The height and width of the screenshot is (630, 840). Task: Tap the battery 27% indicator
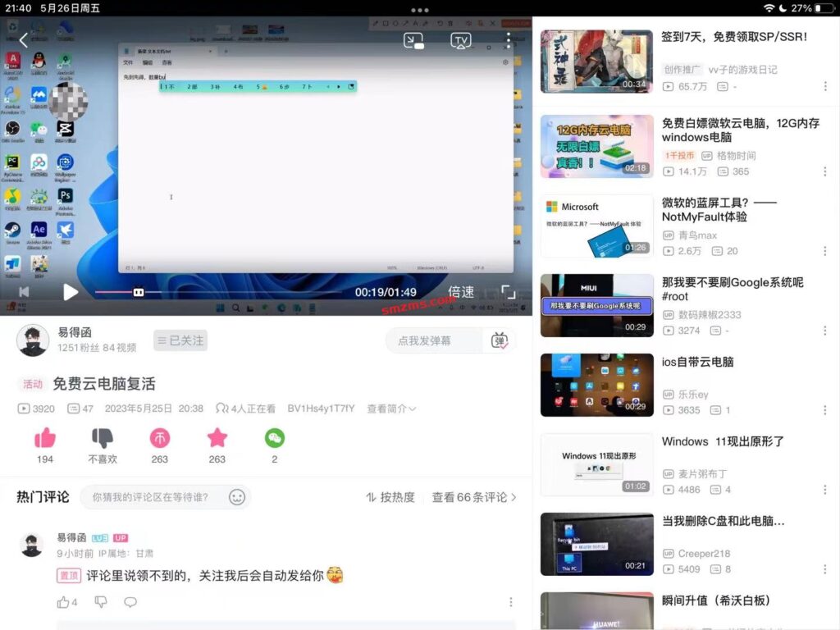pyautogui.click(x=812, y=8)
